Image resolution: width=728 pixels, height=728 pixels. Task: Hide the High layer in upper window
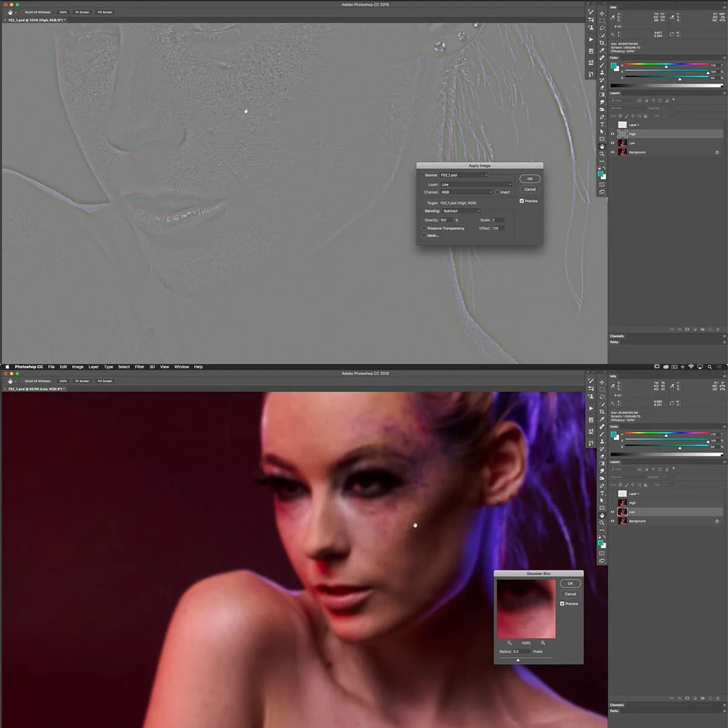pyautogui.click(x=612, y=134)
